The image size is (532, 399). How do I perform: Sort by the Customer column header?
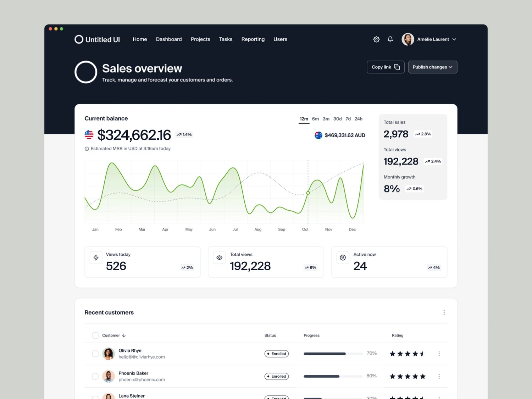114,335
